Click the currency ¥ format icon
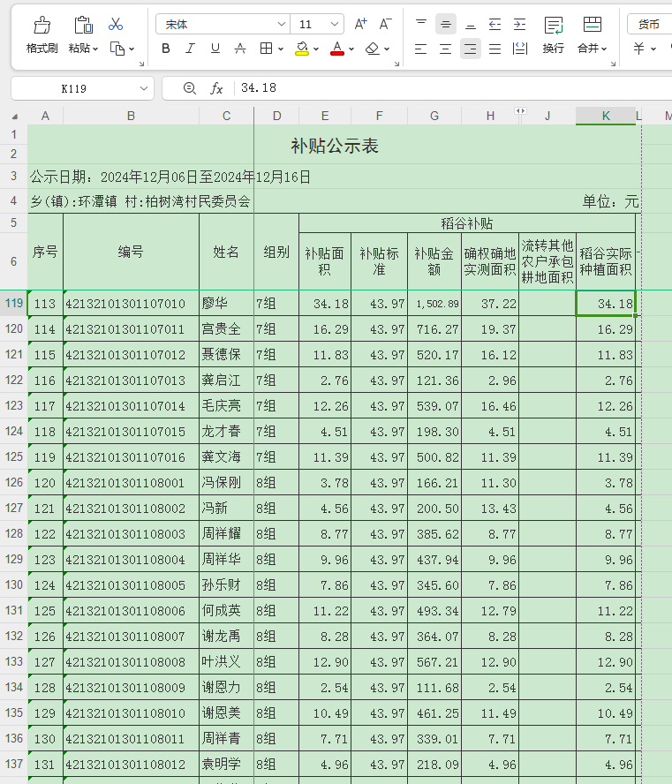This screenshot has height=784, width=672. [639, 49]
